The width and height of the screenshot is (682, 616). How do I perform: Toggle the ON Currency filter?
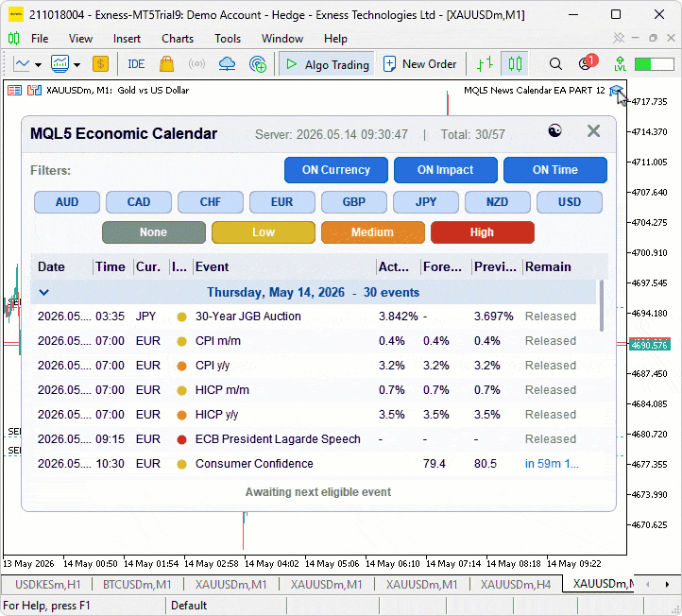coord(336,170)
